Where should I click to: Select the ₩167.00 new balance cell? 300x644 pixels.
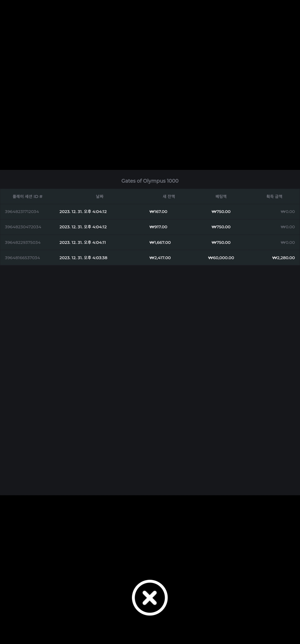158,212
